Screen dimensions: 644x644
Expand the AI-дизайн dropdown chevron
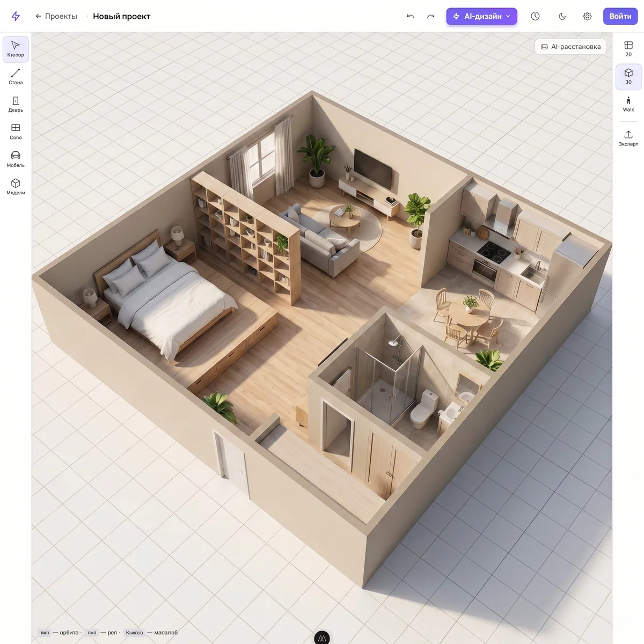coord(508,16)
